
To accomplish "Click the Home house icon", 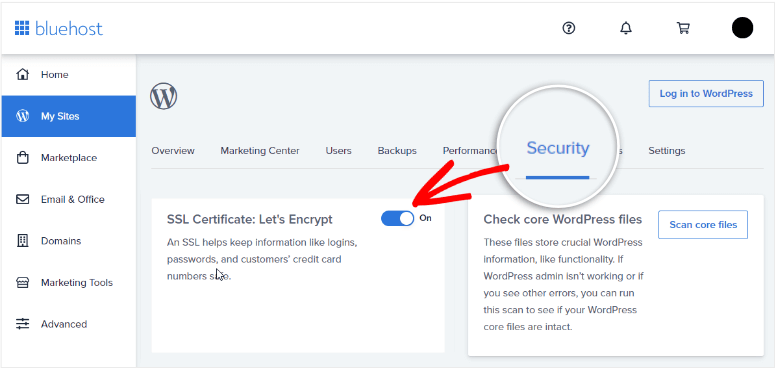I will pos(23,75).
